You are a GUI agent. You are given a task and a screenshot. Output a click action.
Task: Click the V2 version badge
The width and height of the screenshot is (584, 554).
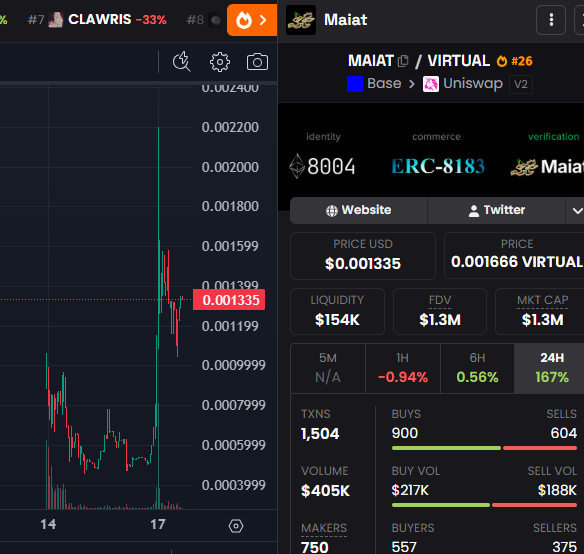(x=521, y=84)
